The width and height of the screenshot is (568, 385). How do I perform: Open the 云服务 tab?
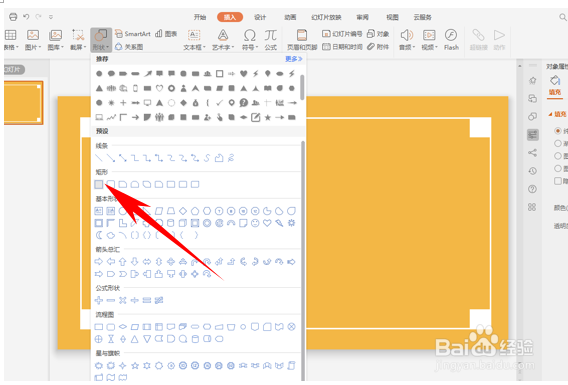pyautogui.click(x=422, y=17)
